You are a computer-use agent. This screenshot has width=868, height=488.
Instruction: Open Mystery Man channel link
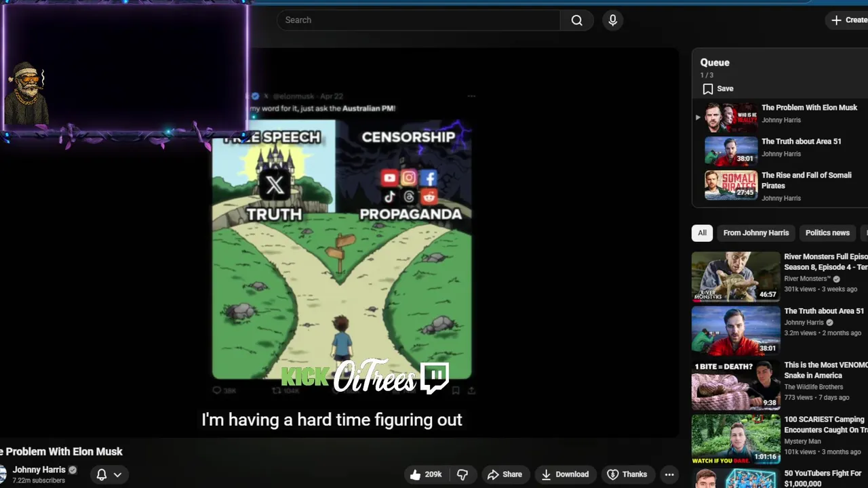[x=801, y=441]
